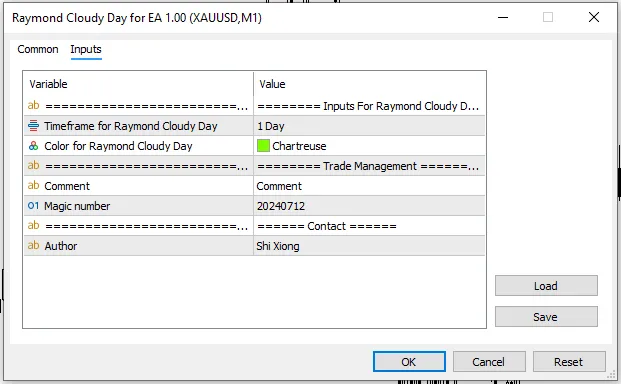This screenshot has width=621, height=384.
Task: Click the ab icon of the Inputs separator row
Action: pos(34,106)
